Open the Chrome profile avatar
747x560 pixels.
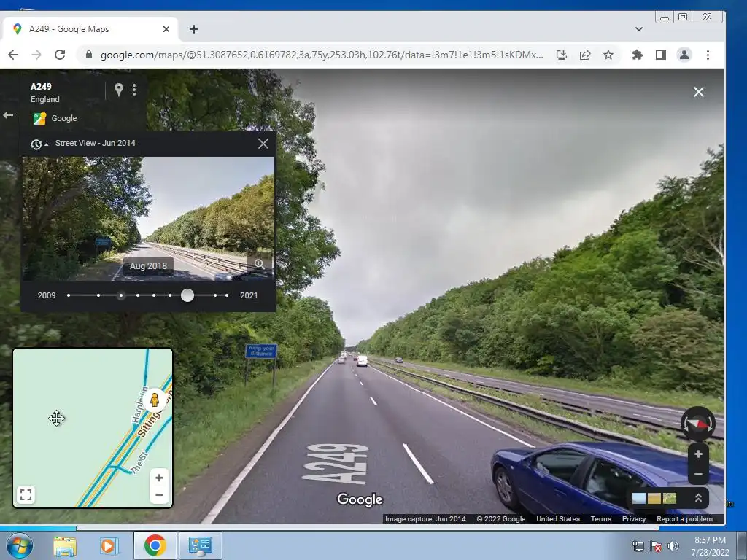coord(684,55)
